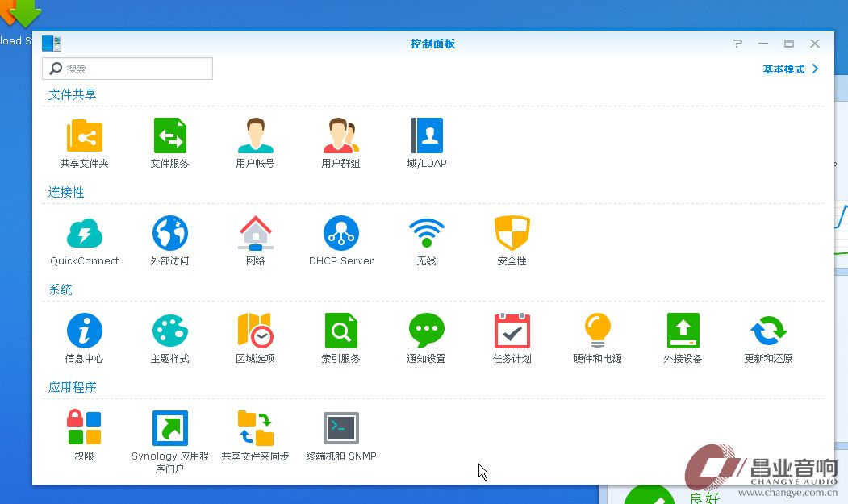
Task: Open 外部访问 external access
Action: [169, 234]
